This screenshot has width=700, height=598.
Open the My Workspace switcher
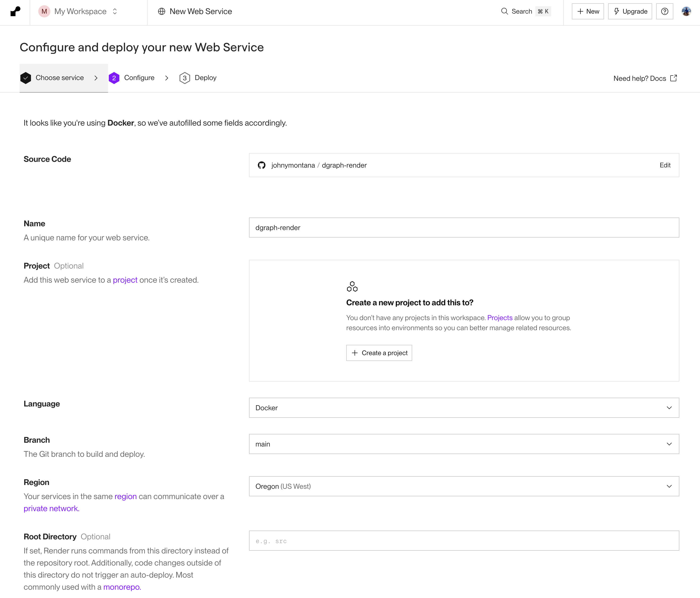coord(78,12)
